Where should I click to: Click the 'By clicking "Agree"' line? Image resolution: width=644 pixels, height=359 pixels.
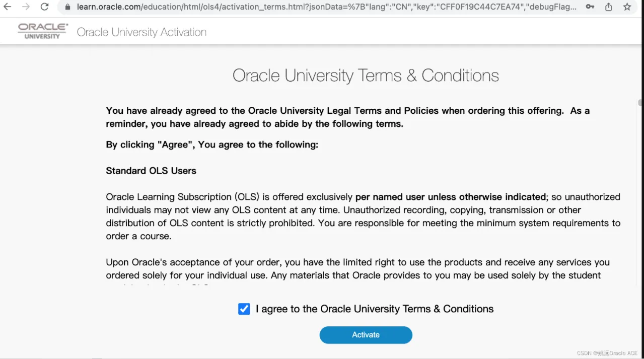pyautogui.click(x=212, y=145)
